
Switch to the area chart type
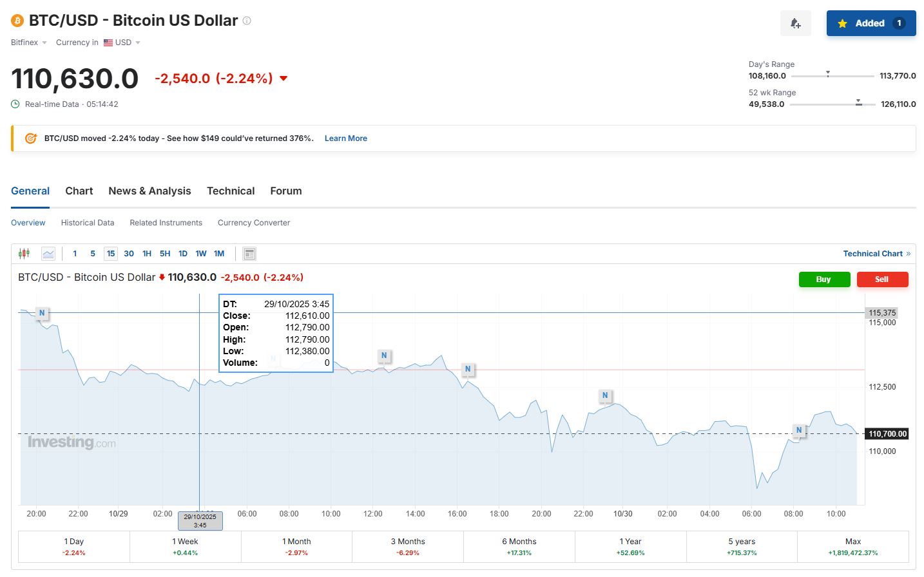click(48, 254)
